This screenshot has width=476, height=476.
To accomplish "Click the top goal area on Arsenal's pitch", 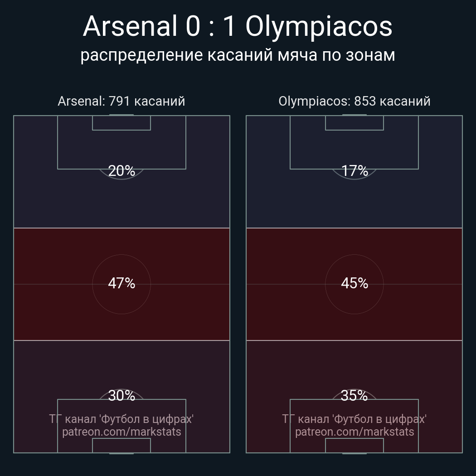I will 121,123.
